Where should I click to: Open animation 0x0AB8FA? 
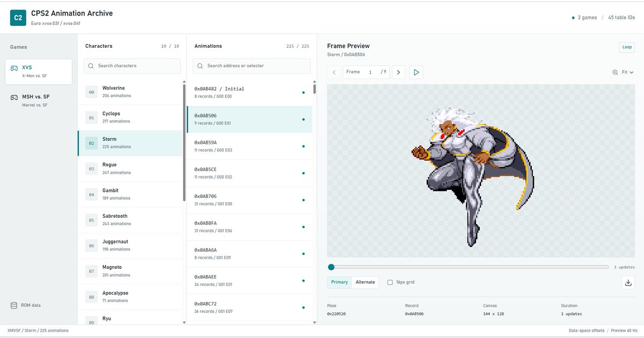pos(250,226)
